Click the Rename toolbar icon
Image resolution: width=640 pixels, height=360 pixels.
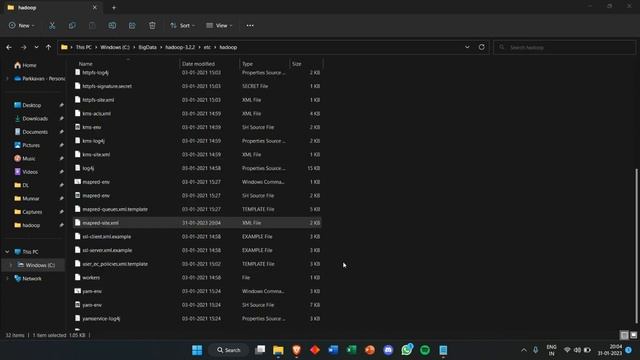tap(112, 25)
